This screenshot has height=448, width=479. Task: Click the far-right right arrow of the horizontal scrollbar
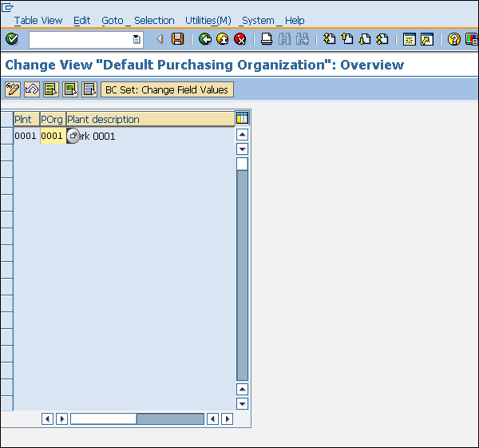click(x=228, y=418)
